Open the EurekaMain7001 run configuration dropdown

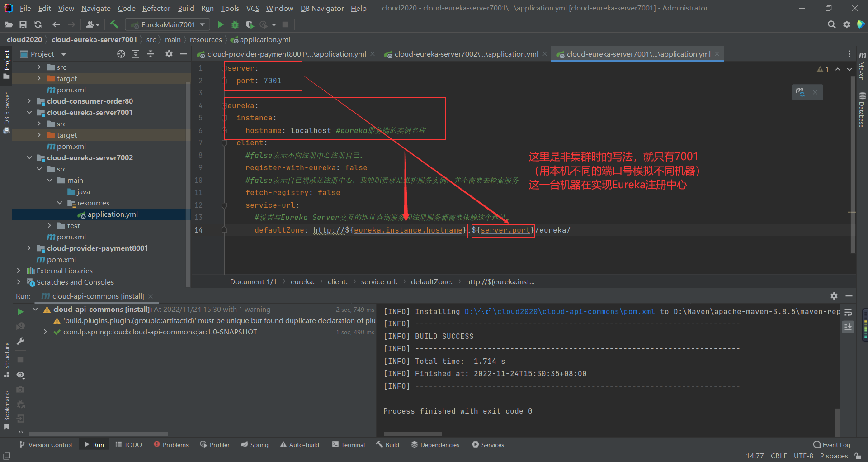pos(167,24)
